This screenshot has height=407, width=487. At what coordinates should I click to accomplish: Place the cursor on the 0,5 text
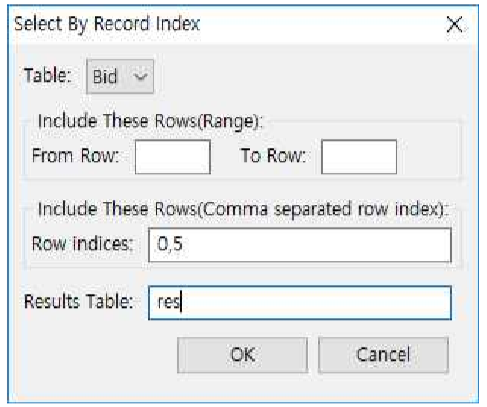pyautogui.click(x=170, y=244)
